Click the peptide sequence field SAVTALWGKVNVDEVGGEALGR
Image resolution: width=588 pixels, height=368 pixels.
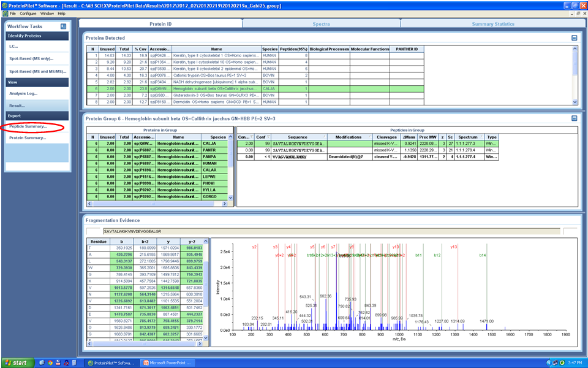331,231
